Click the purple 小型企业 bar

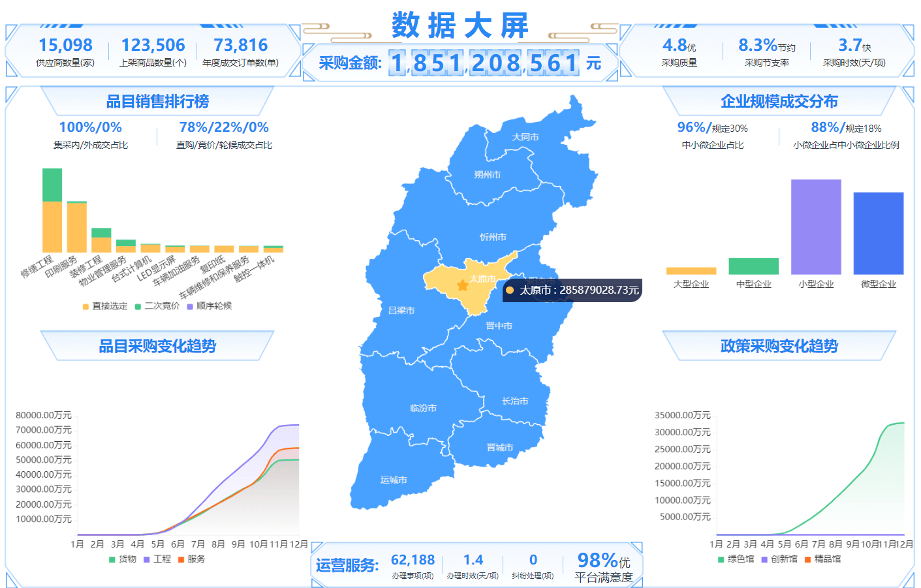(816, 227)
